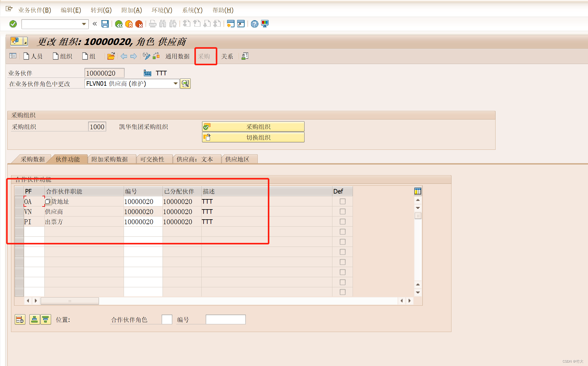Expand the command field dropdown arrow
This screenshot has width=588, height=366.
pos(84,24)
